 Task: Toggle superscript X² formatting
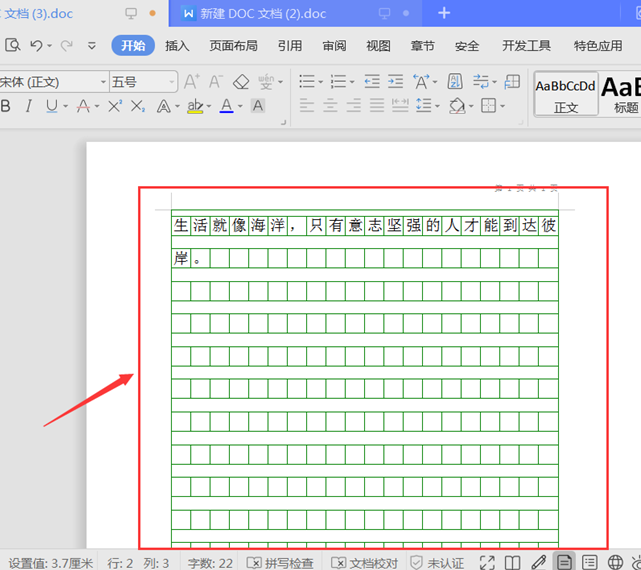[115, 106]
